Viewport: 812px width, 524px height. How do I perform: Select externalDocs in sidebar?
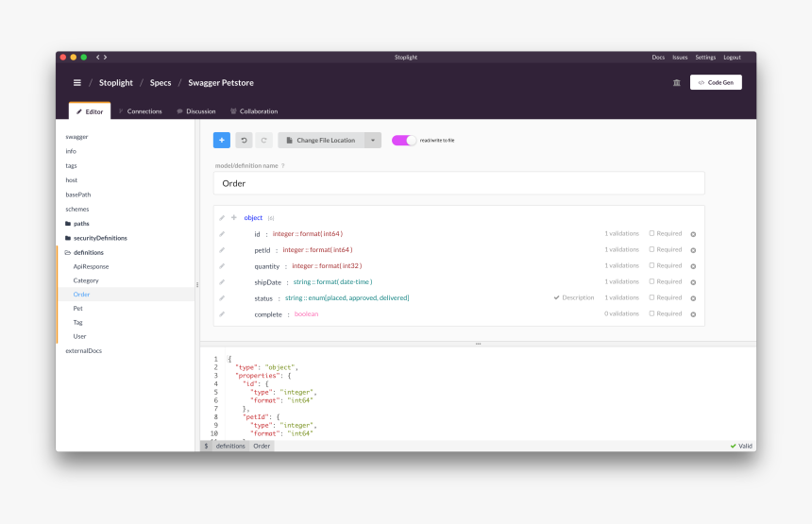click(84, 351)
